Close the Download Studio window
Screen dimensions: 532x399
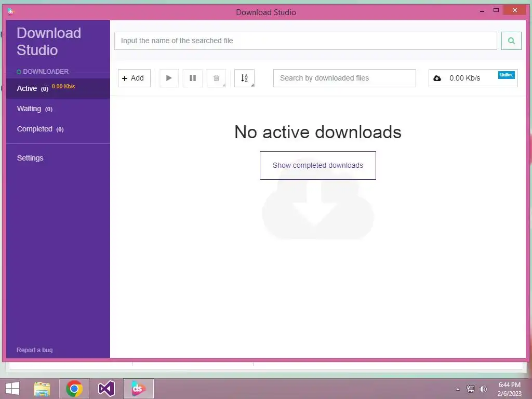point(515,10)
